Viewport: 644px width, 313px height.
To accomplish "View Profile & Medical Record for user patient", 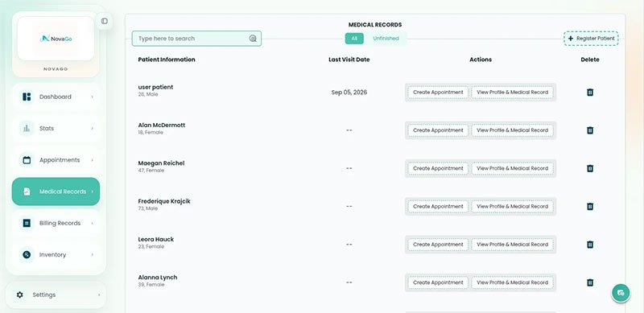I will pyautogui.click(x=512, y=93).
